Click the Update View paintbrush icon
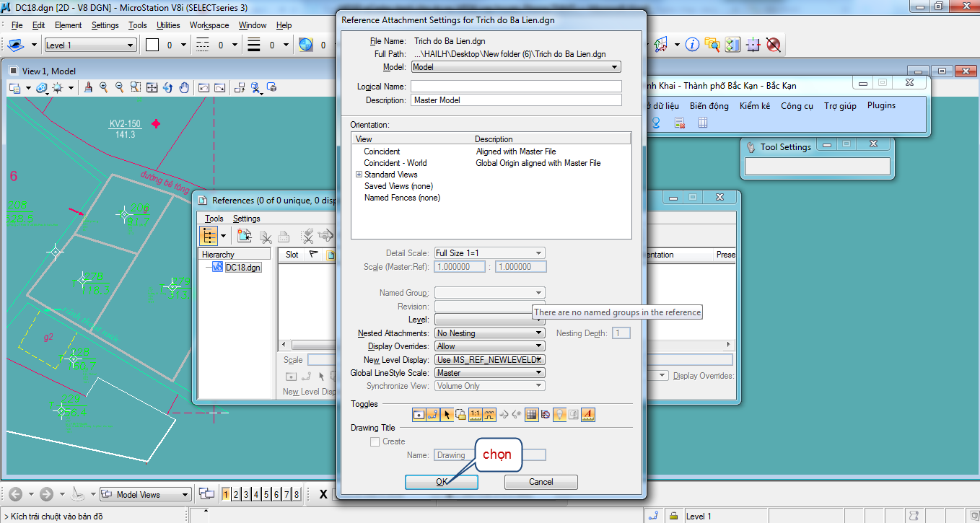980x523 pixels. point(88,88)
